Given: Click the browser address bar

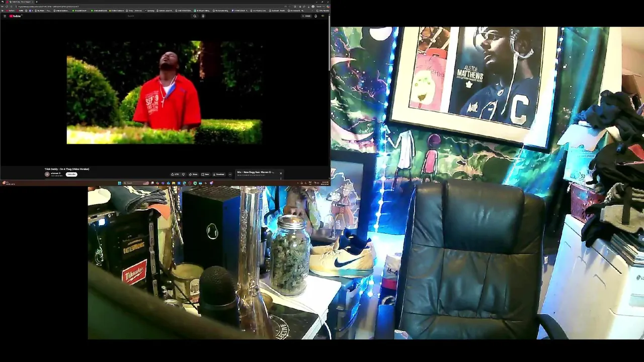Looking at the screenshot, I should coord(151,7).
